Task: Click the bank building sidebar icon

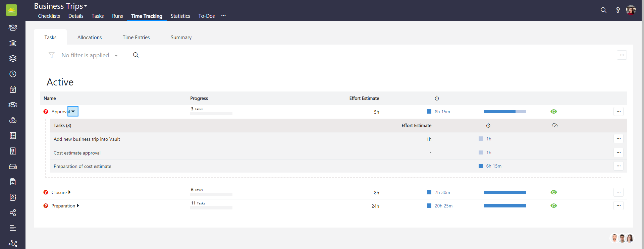Action: [x=13, y=43]
